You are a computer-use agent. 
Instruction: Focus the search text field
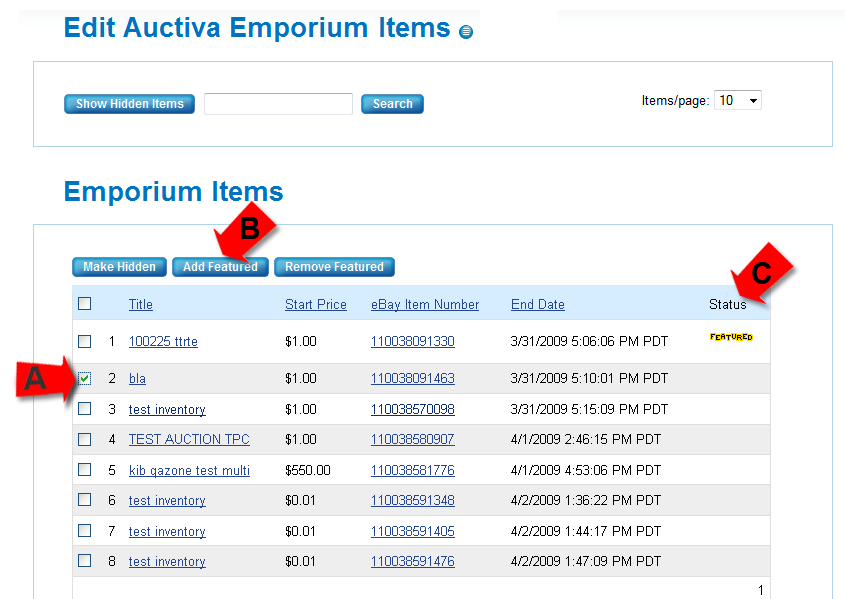tap(278, 104)
